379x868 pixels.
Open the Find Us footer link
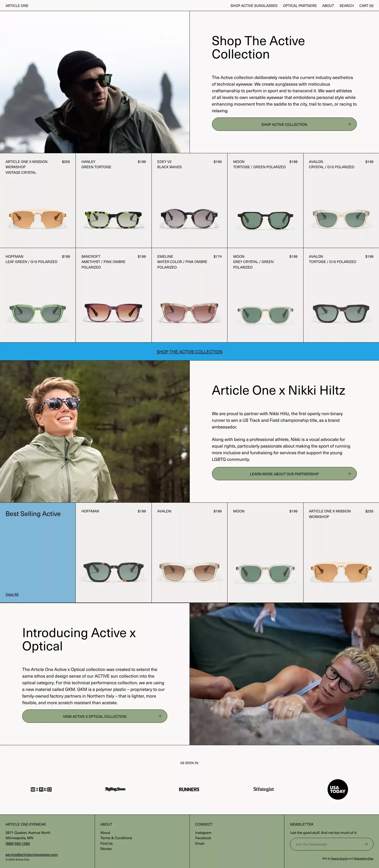coord(106,843)
